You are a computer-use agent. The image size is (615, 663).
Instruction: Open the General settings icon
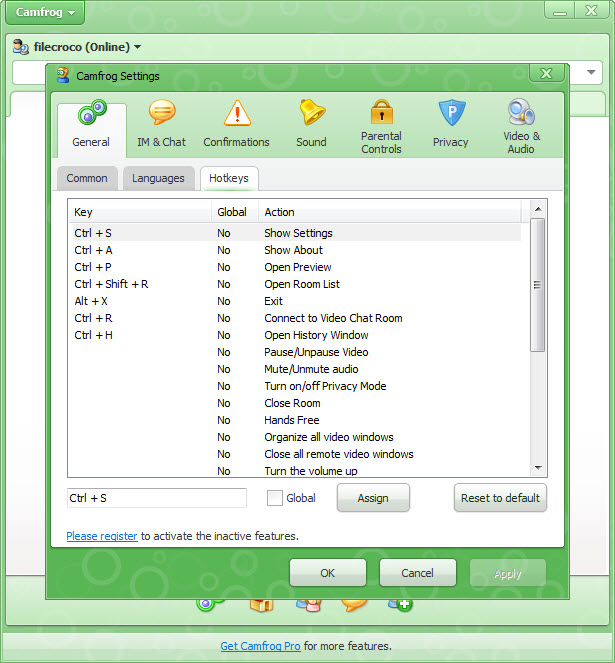tap(92, 112)
